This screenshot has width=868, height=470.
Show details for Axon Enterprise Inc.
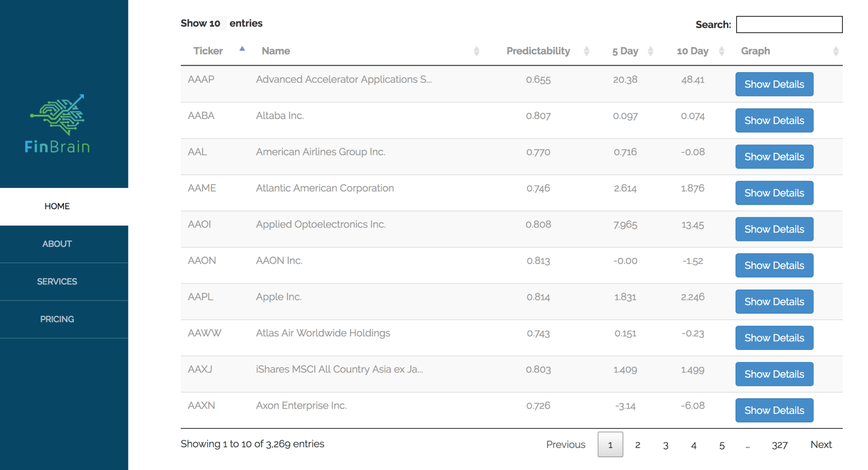pos(774,410)
